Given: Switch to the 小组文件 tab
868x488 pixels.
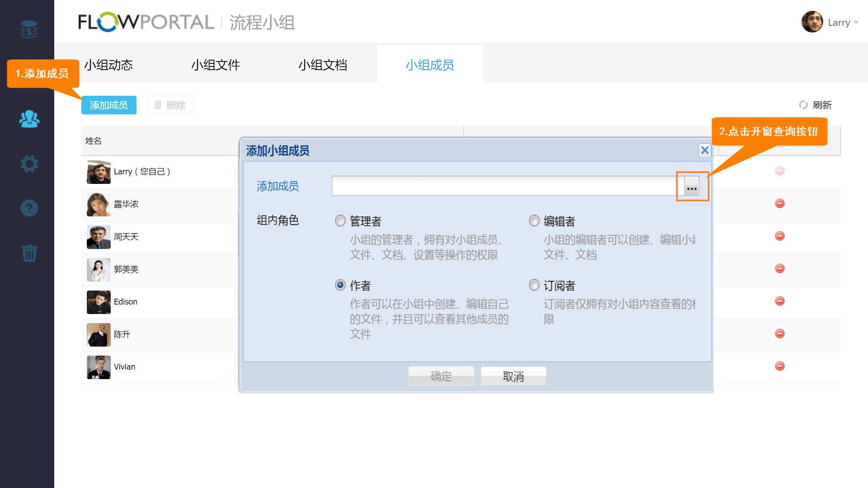Looking at the screenshot, I should click(x=216, y=65).
